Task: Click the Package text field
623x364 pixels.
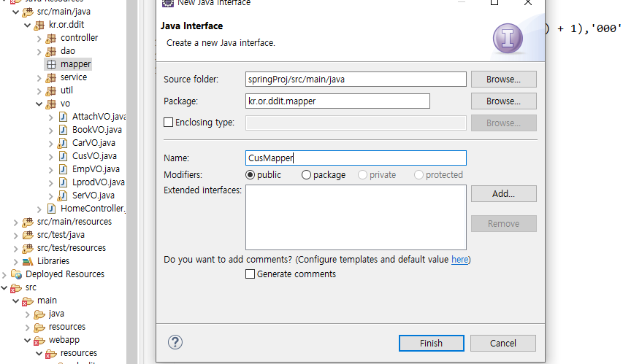Action: coord(337,101)
